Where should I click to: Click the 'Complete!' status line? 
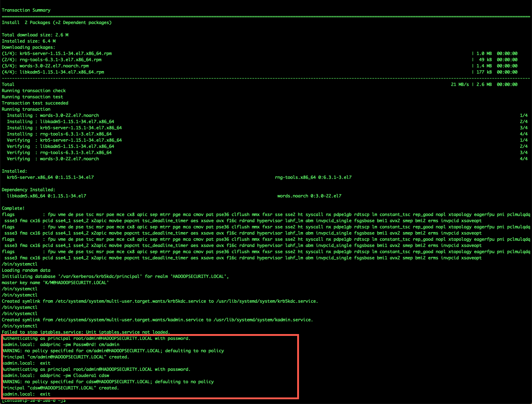(13, 208)
